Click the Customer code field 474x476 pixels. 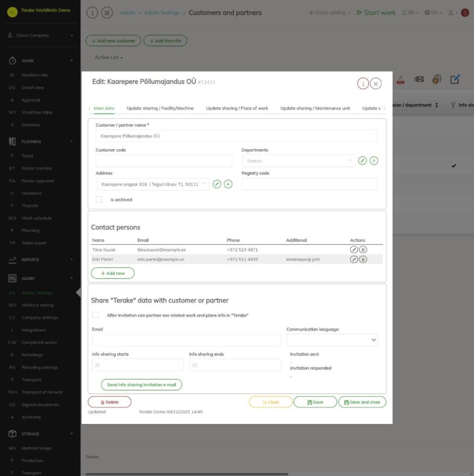[x=164, y=160]
